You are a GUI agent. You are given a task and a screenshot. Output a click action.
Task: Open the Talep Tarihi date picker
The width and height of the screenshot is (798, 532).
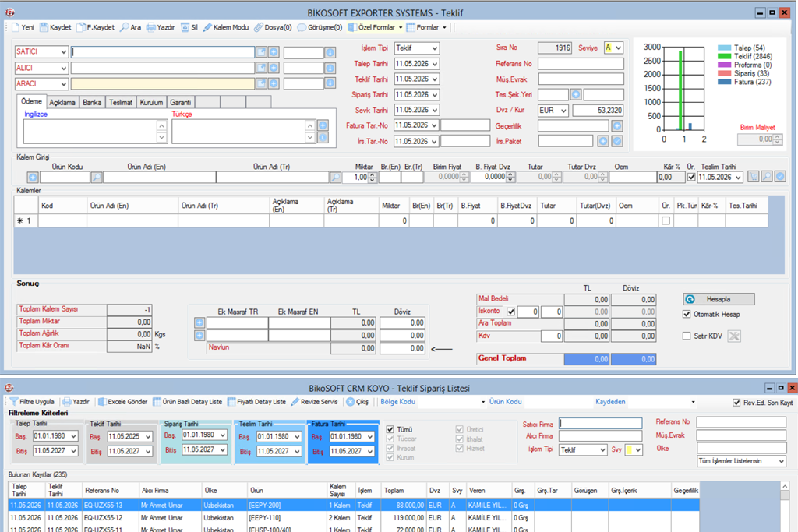[x=434, y=64]
